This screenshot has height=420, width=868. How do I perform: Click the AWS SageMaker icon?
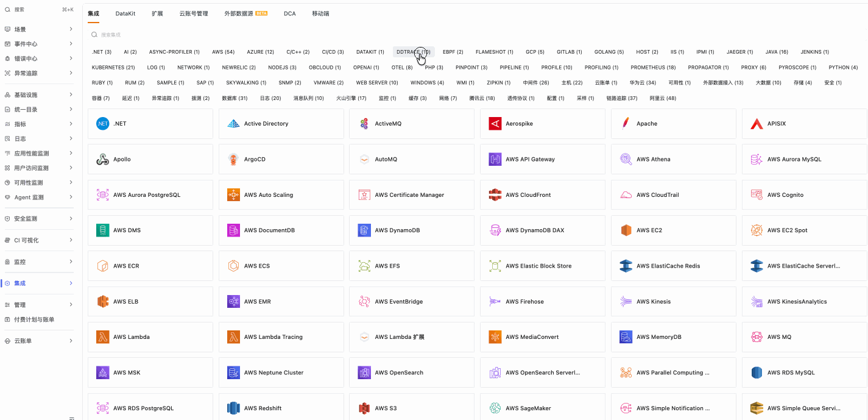(x=495, y=408)
